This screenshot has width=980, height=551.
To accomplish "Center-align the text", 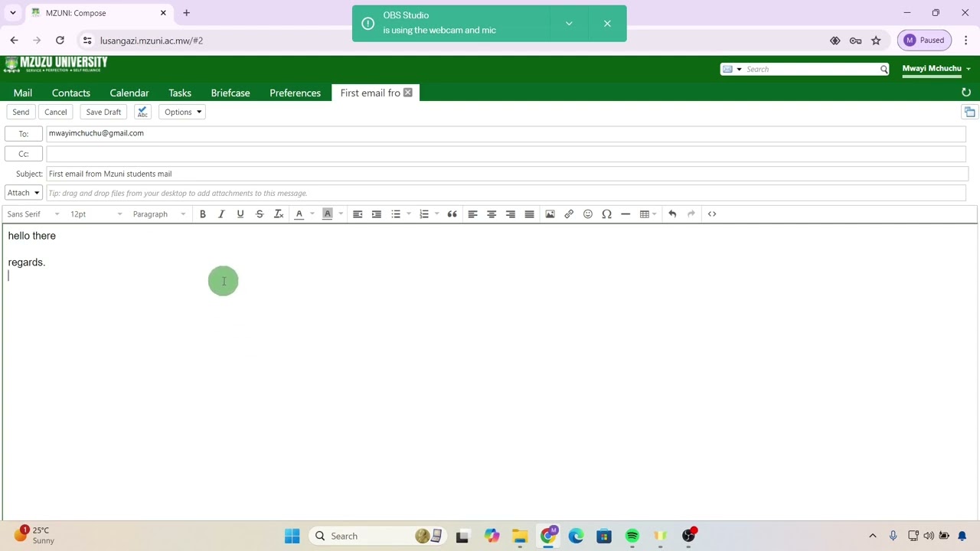I will coord(492,214).
